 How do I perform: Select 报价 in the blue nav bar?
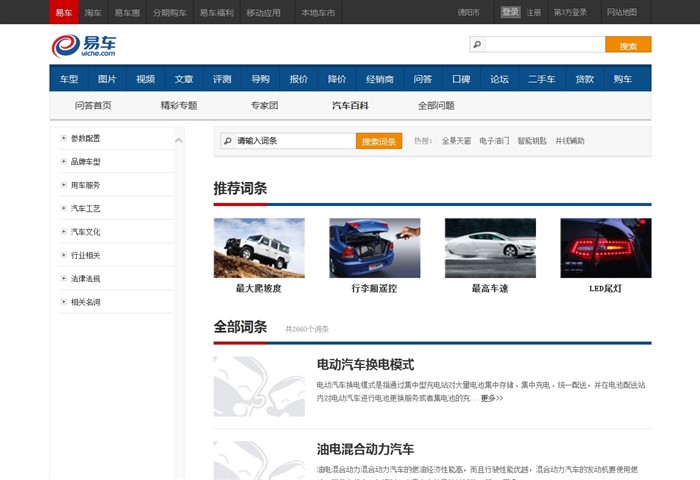[299, 79]
